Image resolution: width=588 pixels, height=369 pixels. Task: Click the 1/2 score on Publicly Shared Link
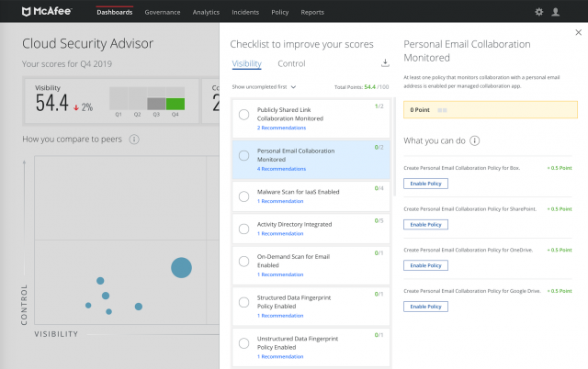point(379,106)
